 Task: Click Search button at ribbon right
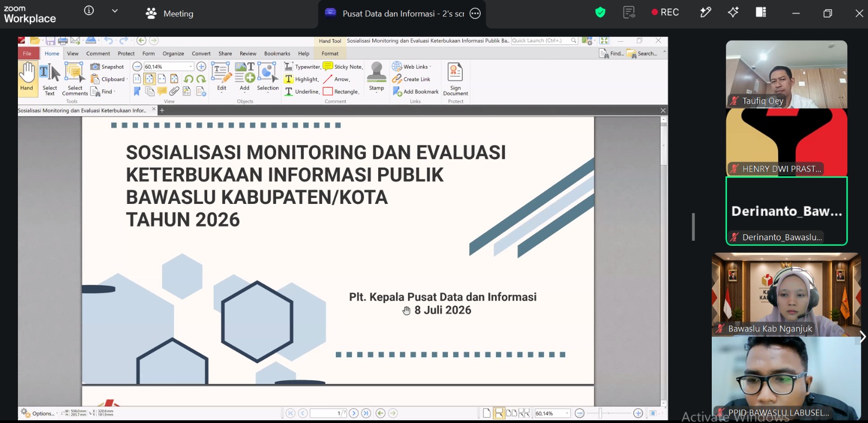click(642, 53)
